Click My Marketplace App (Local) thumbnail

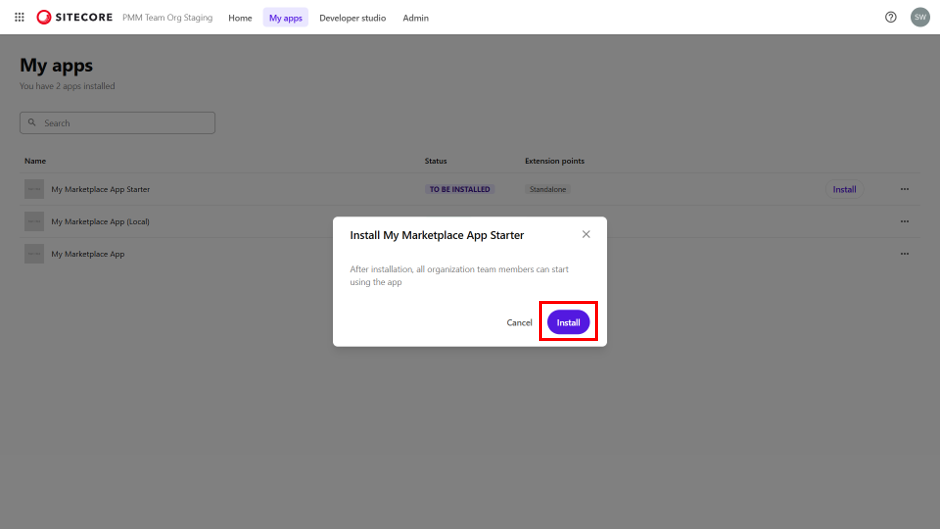coord(34,222)
